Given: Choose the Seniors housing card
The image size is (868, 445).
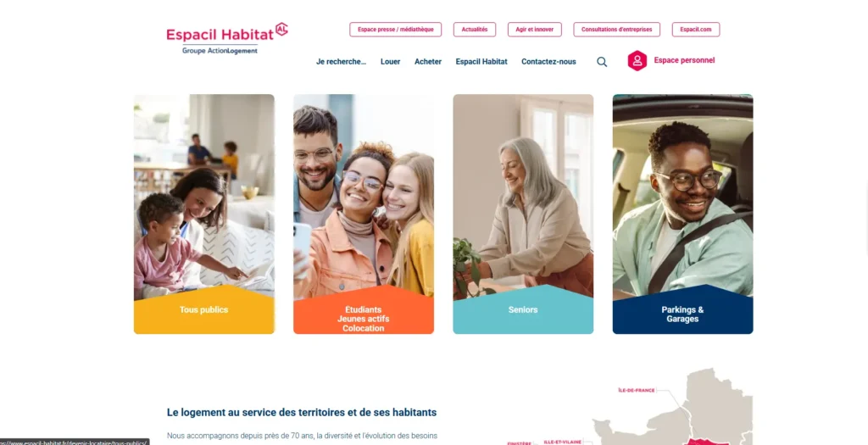Looking at the screenshot, I should tap(523, 214).
